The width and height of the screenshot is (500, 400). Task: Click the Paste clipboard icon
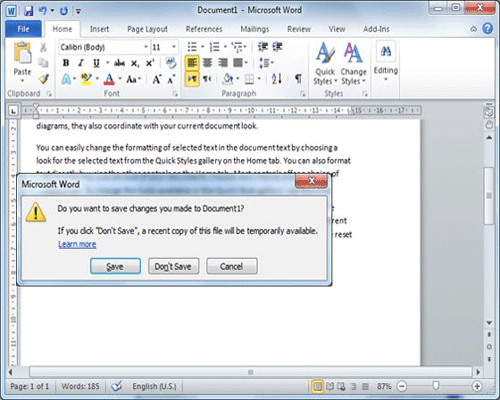[22, 53]
